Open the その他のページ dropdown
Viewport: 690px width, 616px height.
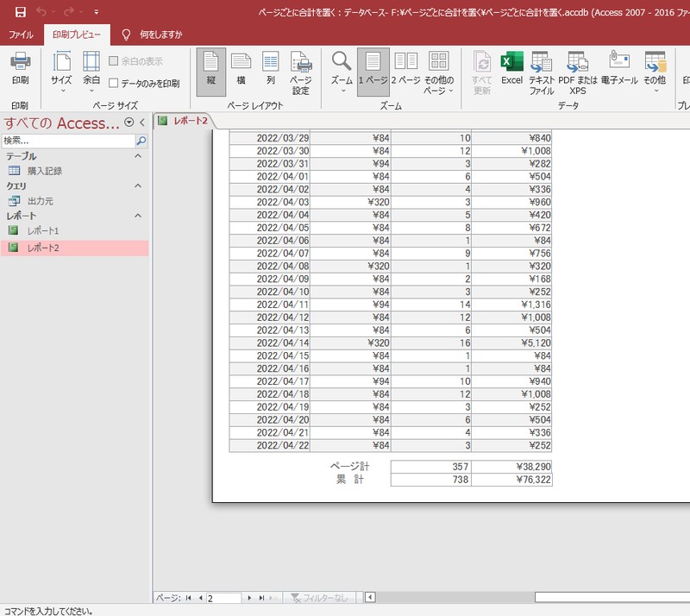[x=439, y=72]
